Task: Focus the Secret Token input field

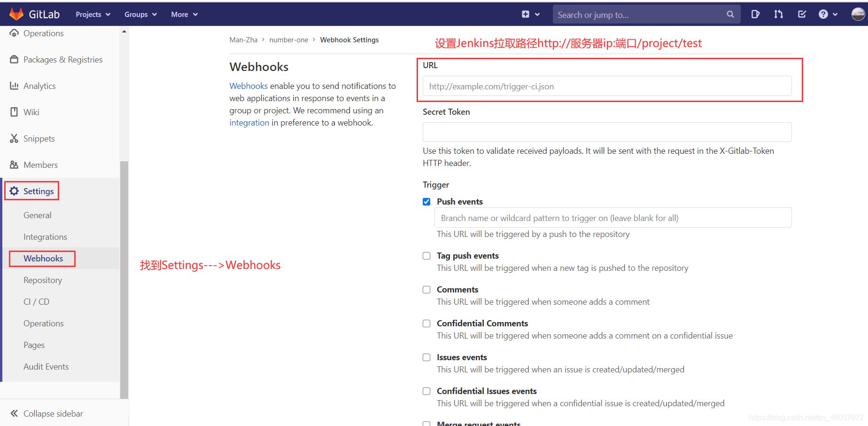Action: click(x=607, y=132)
